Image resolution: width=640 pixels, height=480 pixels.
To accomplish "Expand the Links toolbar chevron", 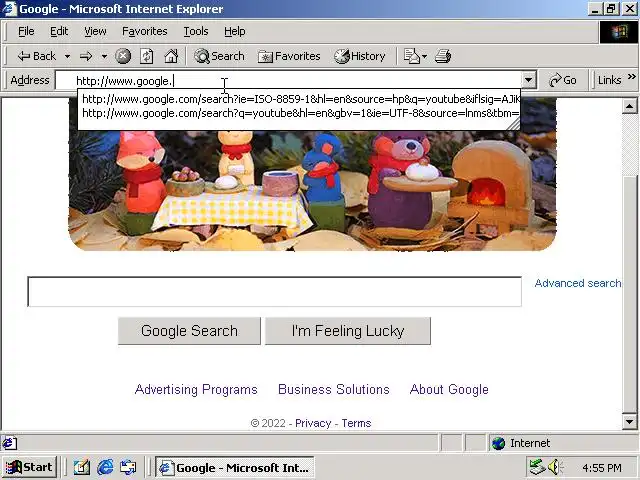I will [x=632, y=77].
